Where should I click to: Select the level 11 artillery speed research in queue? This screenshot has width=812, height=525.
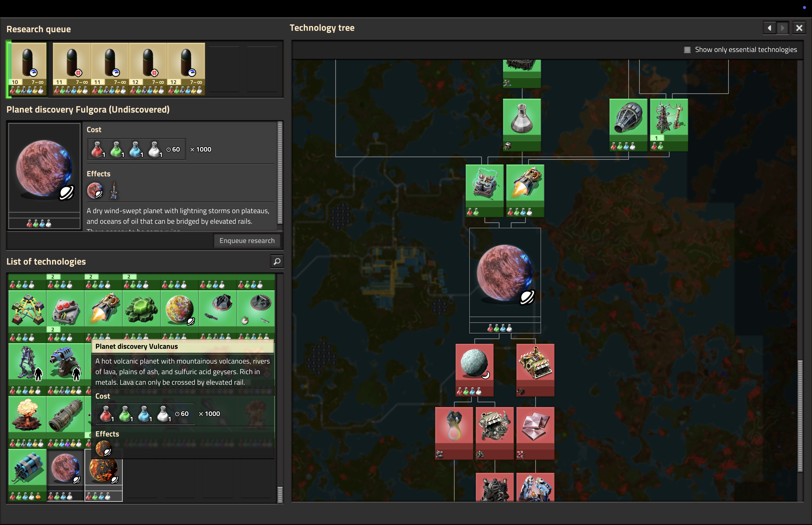coord(110,69)
